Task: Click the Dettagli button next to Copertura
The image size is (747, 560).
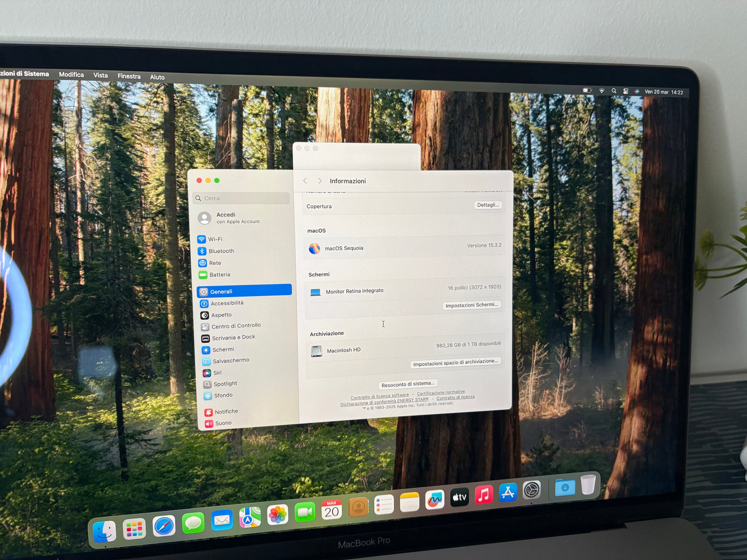Action: [487, 205]
